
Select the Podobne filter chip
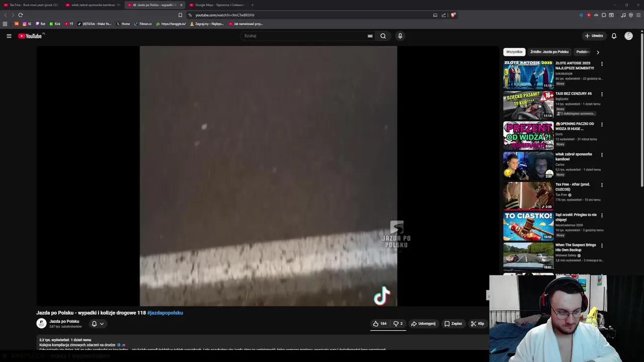(x=583, y=52)
